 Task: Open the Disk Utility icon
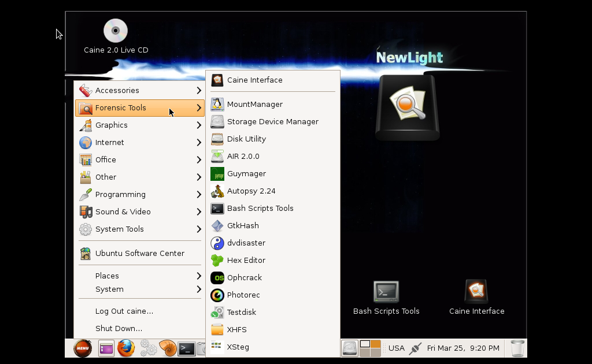[x=217, y=139]
